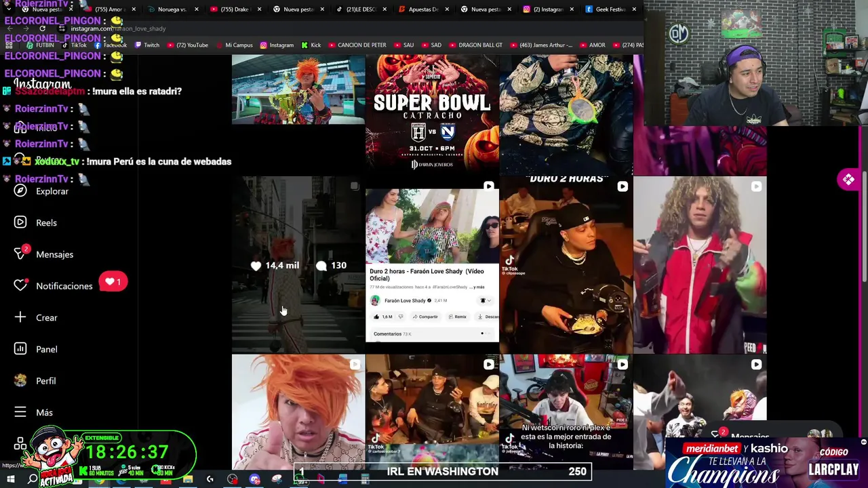Screen dimensions: 868x488
Task: Click reel icon on curly hair man post
Action: 756,186
